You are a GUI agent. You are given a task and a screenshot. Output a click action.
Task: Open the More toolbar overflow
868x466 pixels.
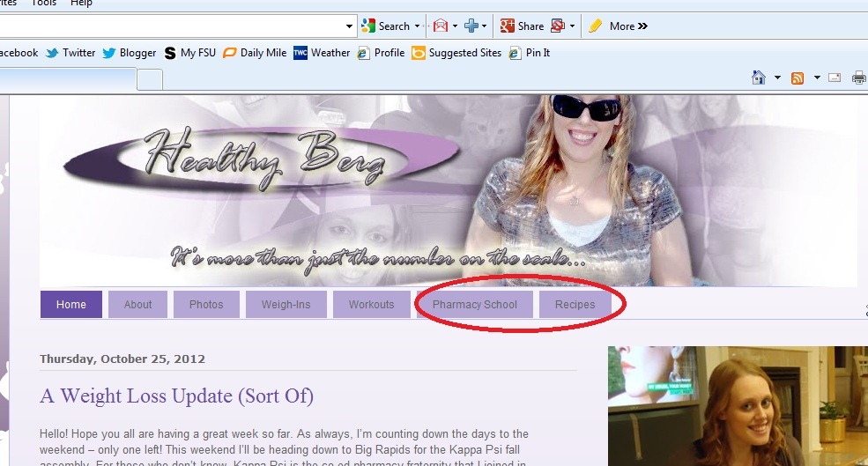click(628, 26)
